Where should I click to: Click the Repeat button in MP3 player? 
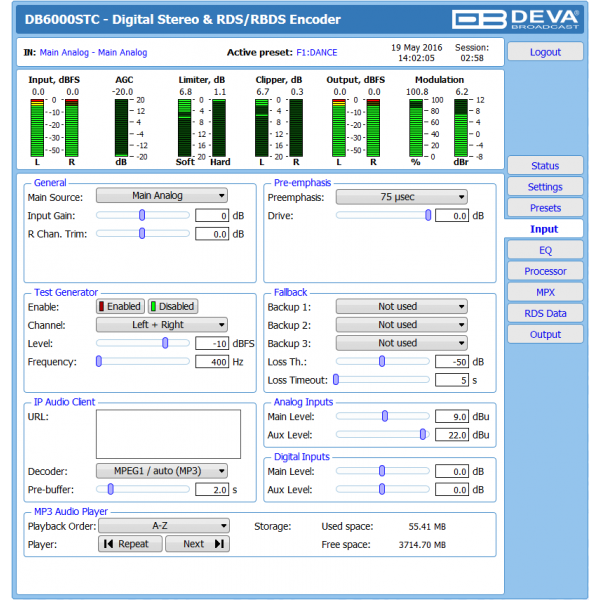pyautogui.click(x=130, y=544)
